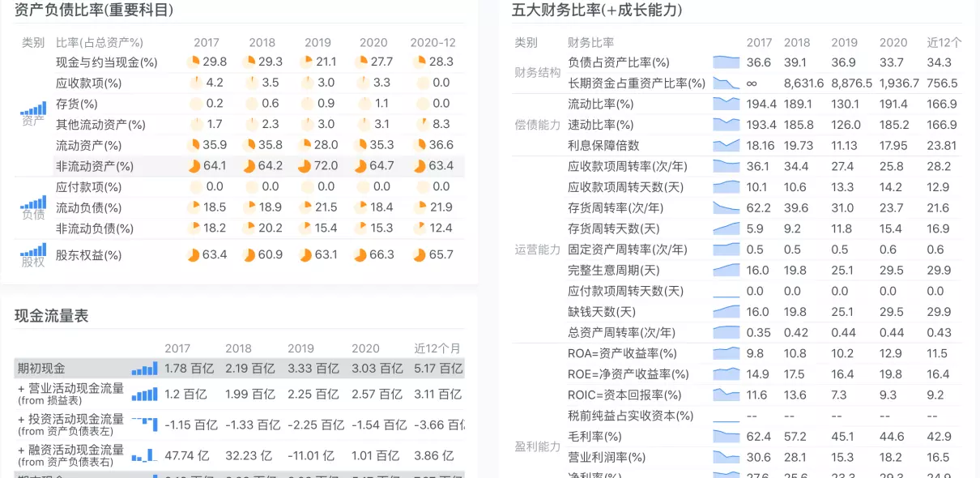Click the 现金流量表 heading
980x478 pixels.
[x=51, y=316]
